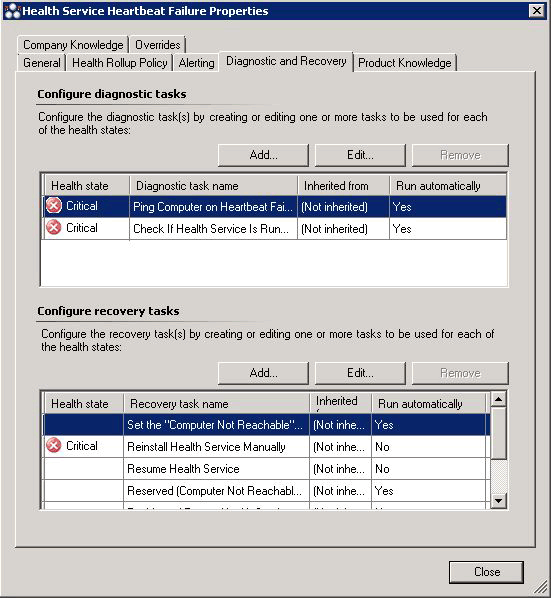Click recovery Run automatically column header
Screen dimensions: 551x598
click(x=429, y=403)
